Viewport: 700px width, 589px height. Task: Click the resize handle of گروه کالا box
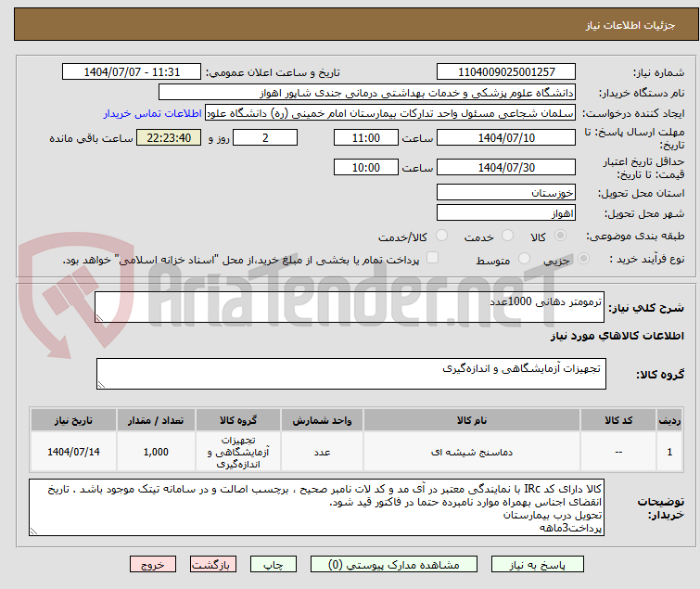[x=101, y=384]
